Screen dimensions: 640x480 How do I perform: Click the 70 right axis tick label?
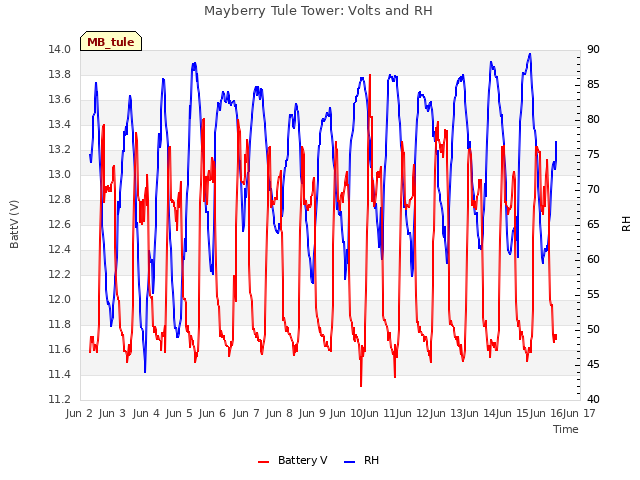click(x=593, y=189)
